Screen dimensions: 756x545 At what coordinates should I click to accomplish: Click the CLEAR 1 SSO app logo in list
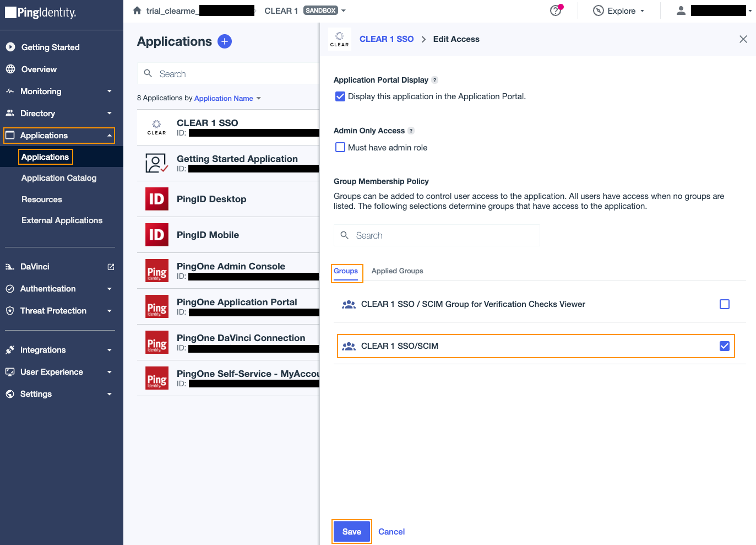(157, 127)
